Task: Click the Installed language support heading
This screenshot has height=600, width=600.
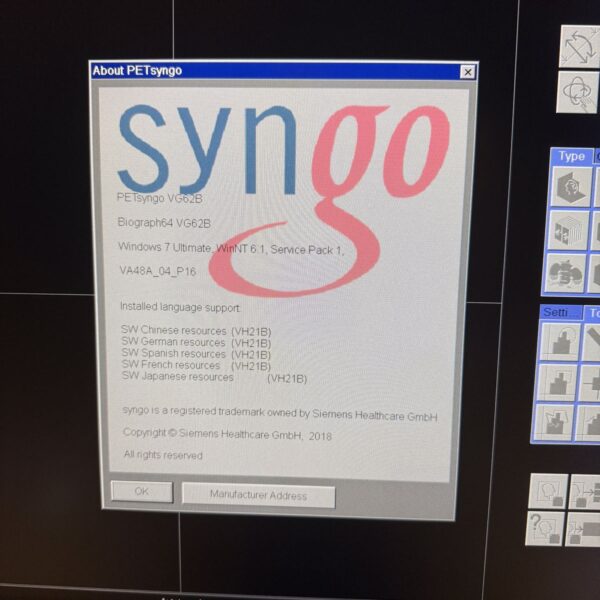Action: (x=180, y=307)
